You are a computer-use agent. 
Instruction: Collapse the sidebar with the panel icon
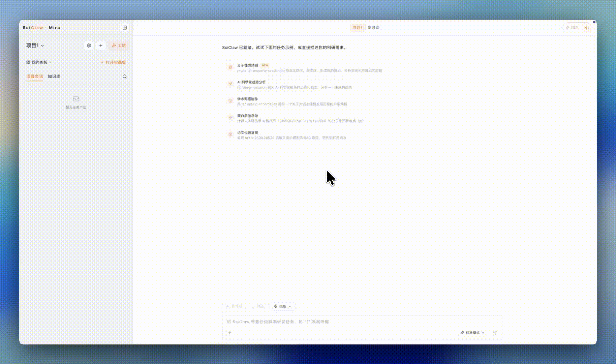(x=125, y=28)
